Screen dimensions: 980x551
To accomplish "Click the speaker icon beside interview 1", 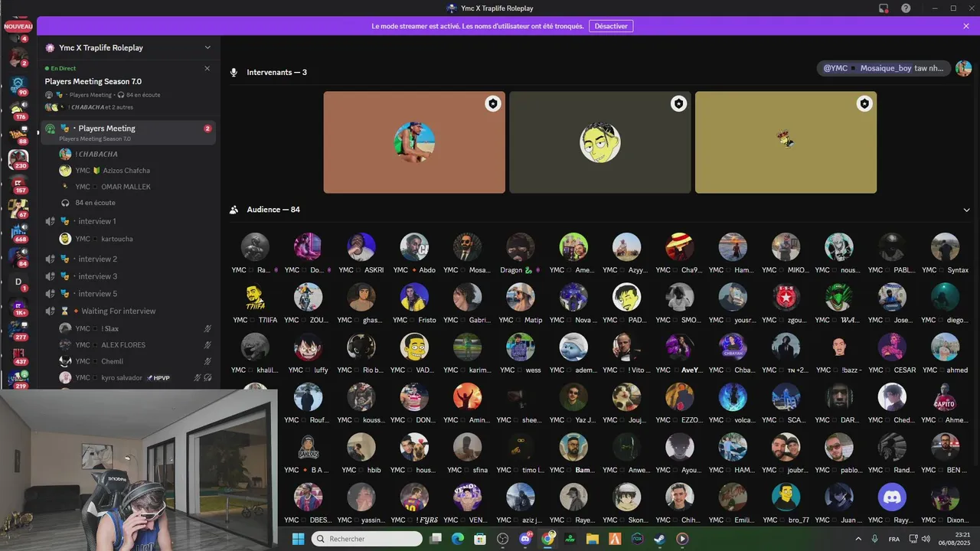I will pyautogui.click(x=51, y=221).
